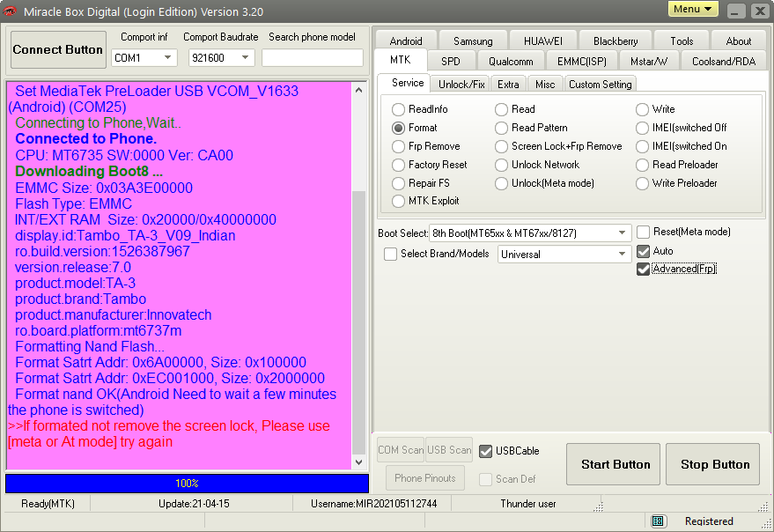Click the Username:MIR202105112744 status text
The height and width of the screenshot is (532, 774).
[x=373, y=504]
